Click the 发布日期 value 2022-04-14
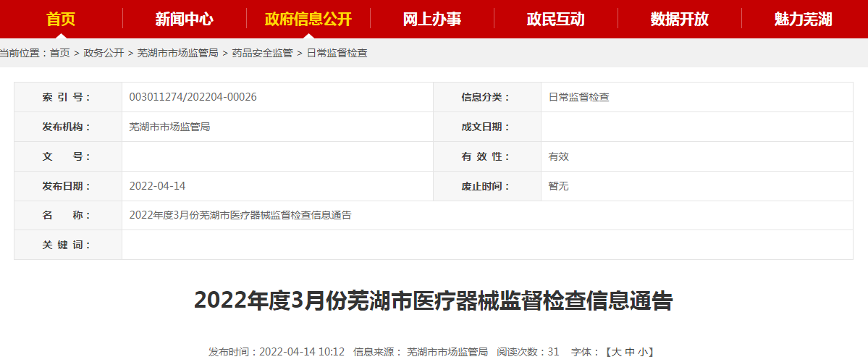 157,186
